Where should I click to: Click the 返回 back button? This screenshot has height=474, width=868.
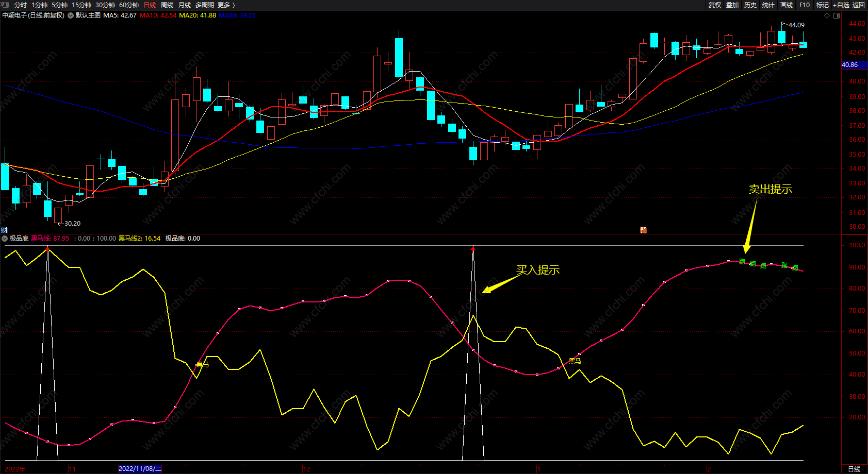point(859,5)
